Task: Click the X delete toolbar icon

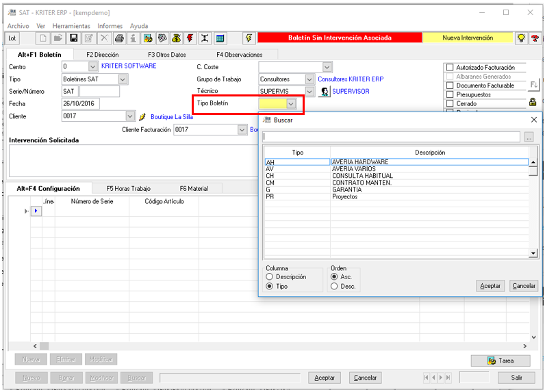Action: click(104, 38)
